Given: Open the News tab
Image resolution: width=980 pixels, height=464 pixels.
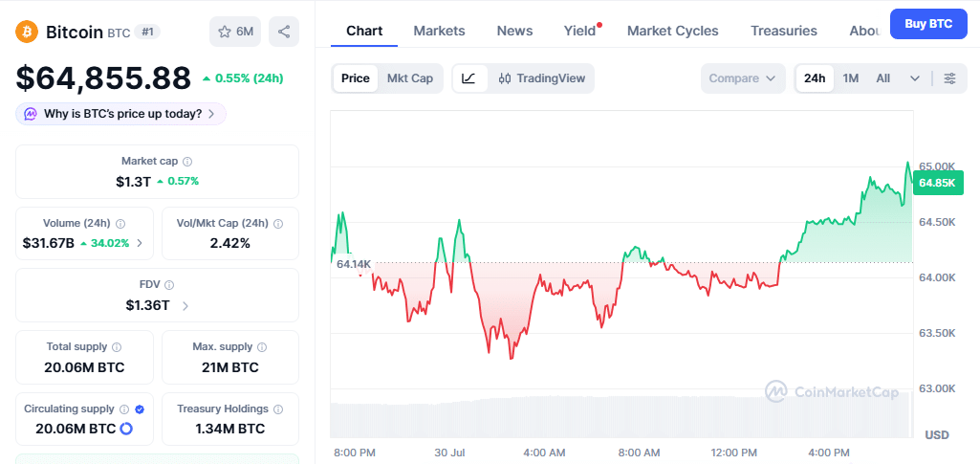Looking at the screenshot, I should [514, 31].
